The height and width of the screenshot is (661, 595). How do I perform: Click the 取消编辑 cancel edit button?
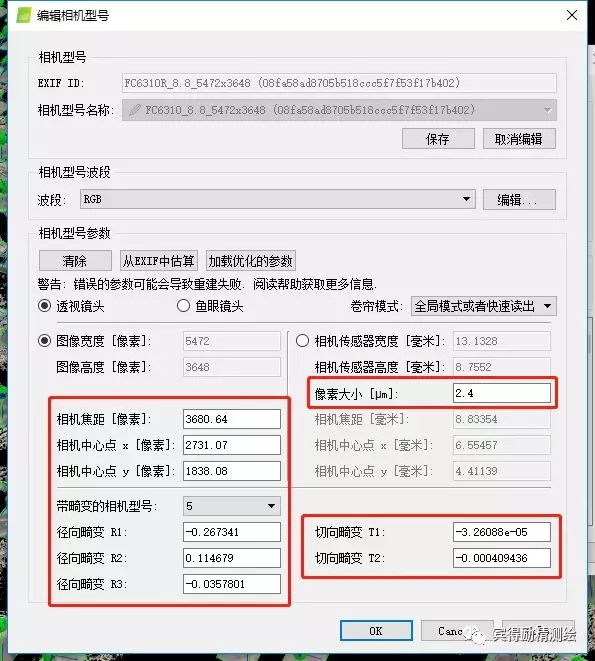tap(519, 139)
